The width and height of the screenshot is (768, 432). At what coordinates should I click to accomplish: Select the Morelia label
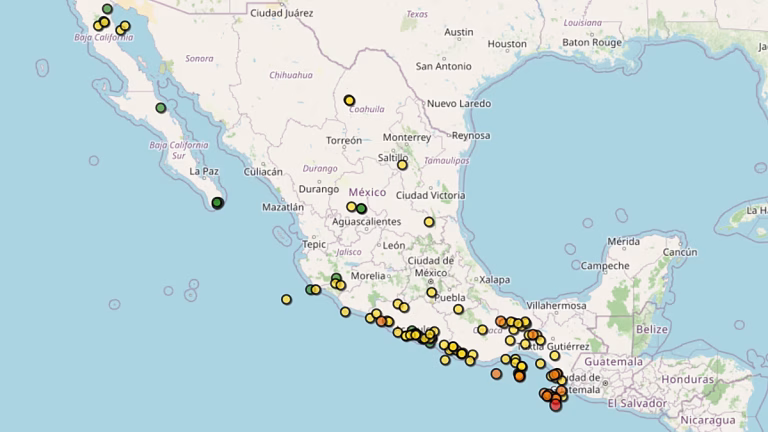[368, 276]
